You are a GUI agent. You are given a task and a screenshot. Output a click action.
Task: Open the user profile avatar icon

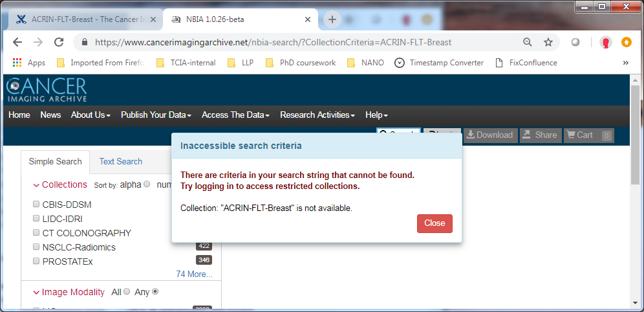(x=605, y=42)
